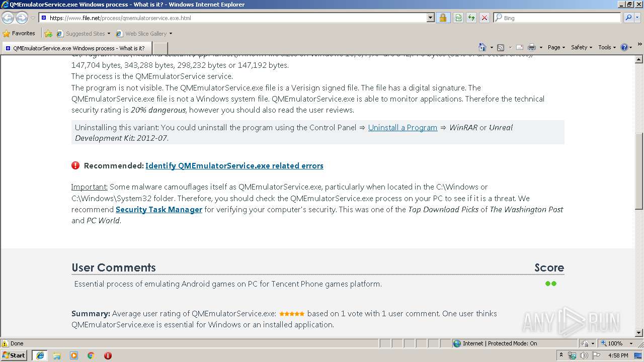Viewport: 644px width, 362px height.
Task: Show more command bar items chevron
Action: pyautogui.click(x=639, y=45)
